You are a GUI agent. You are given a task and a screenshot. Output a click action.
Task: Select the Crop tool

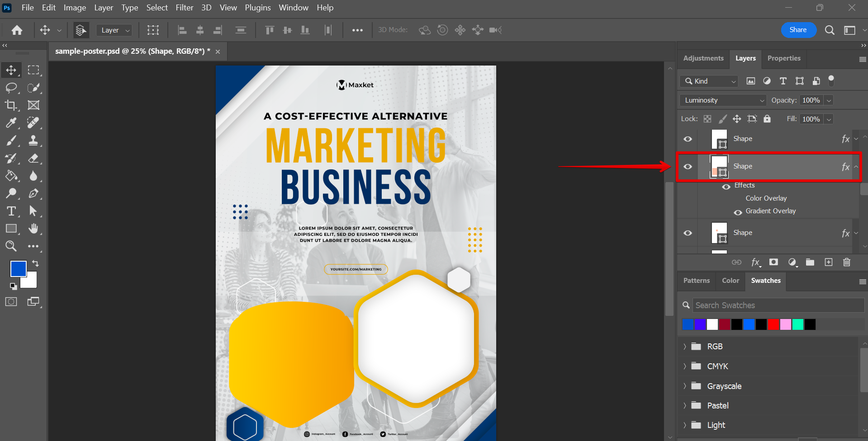tap(11, 105)
